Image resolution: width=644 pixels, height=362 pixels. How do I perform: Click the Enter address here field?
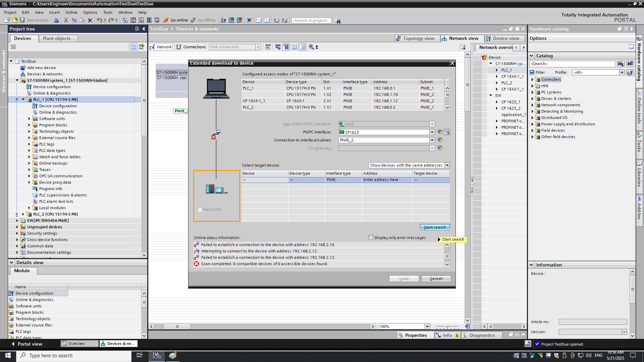[380, 179]
